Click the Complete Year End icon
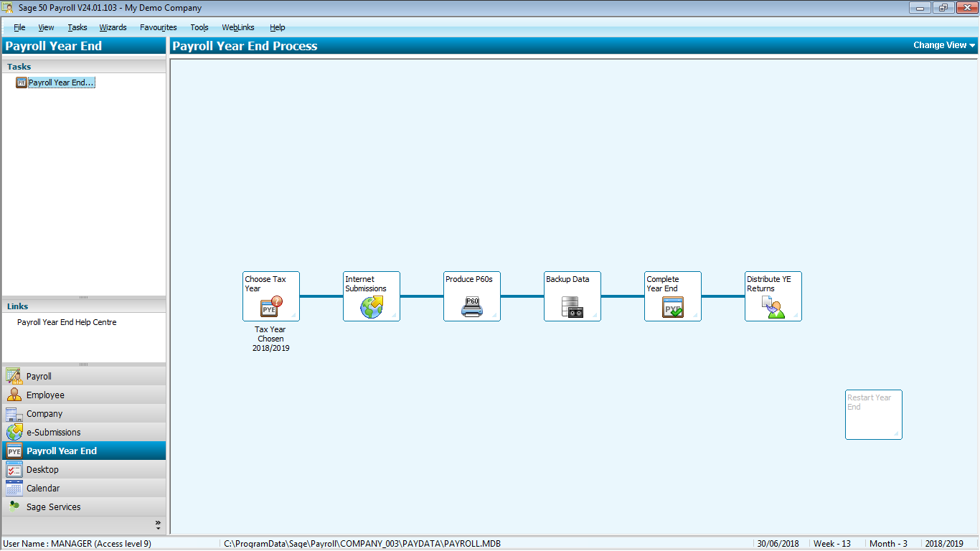This screenshot has height=551, width=980. click(x=673, y=307)
